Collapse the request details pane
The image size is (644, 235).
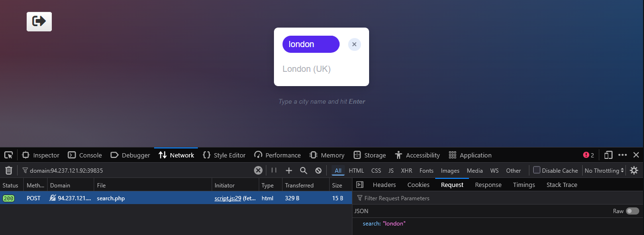tap(360, 185)
